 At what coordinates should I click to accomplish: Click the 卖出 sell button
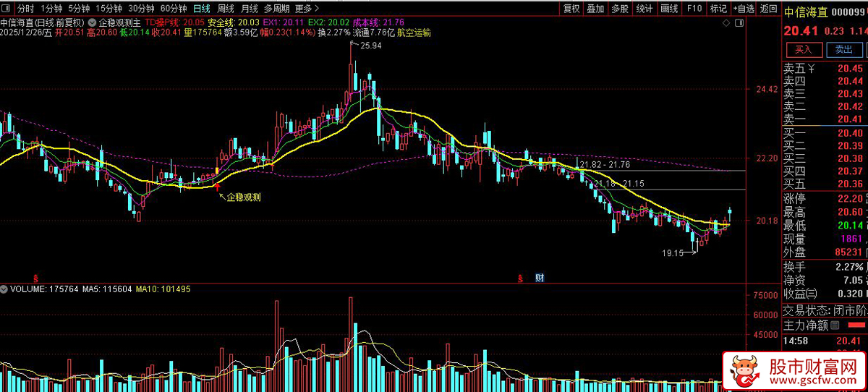coord(843,50)
